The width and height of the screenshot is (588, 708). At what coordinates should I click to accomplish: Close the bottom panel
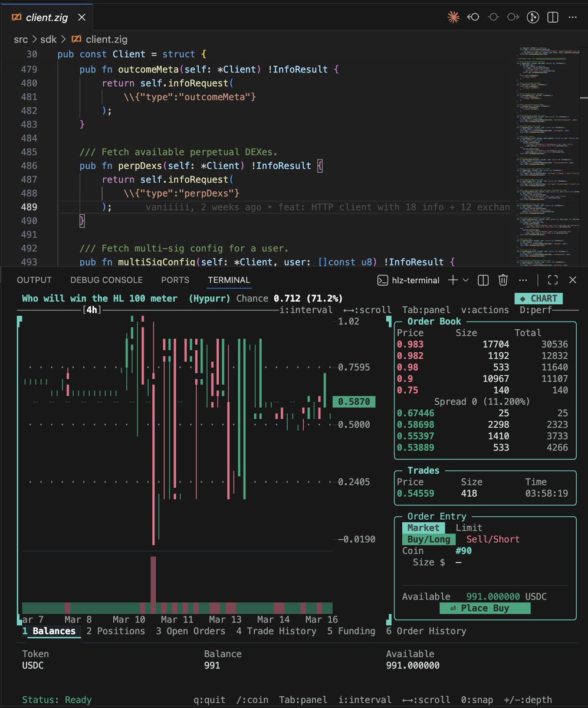(572, 280)
